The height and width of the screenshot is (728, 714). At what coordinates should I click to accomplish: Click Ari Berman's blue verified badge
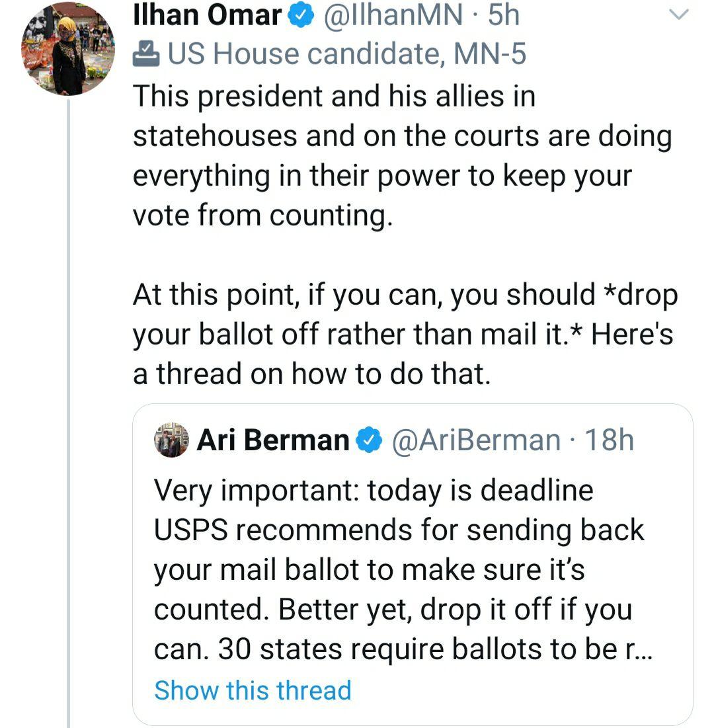point(369,440)
